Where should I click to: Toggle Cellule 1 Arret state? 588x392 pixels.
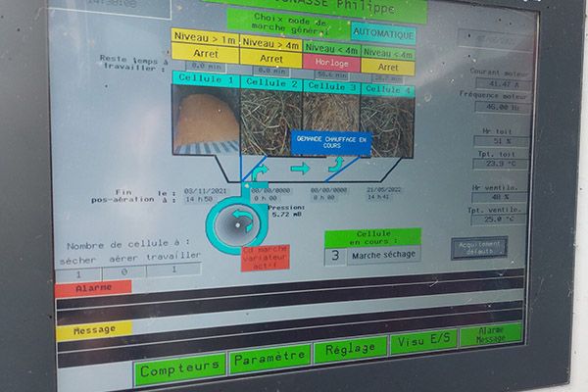point(205,53)
